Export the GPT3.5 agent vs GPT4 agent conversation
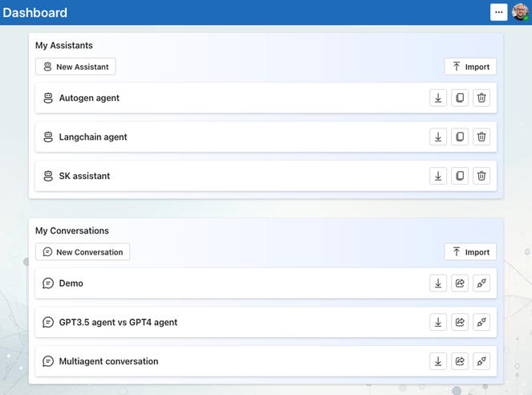532x395 pixels. (x=438, y=322)
